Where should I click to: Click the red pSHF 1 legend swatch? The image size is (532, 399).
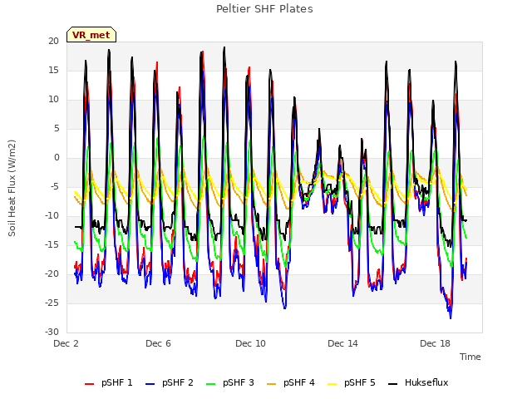pyautogui.click(x=89, y=384)
